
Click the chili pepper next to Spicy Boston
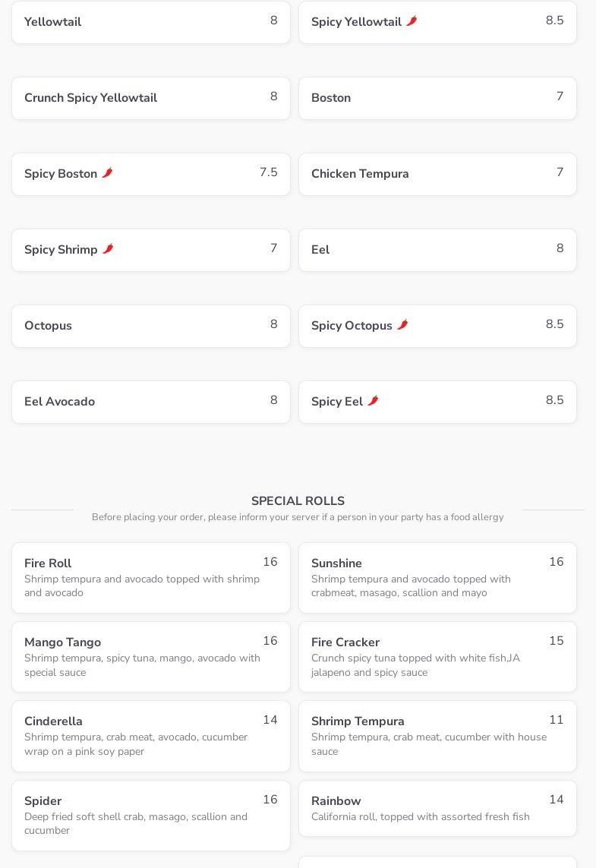click(107, 173)
